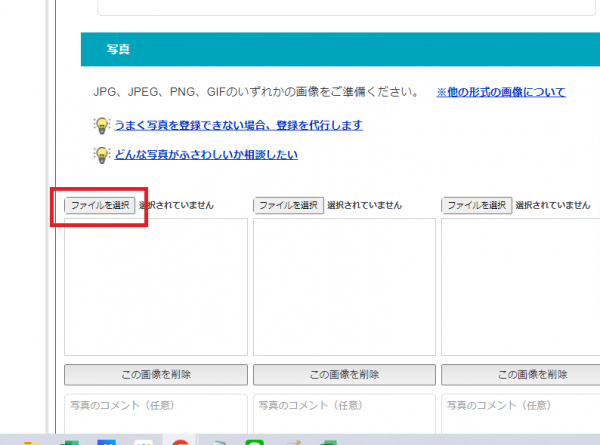Click ファイルを選択 button for the third photo

pos(476,205)
